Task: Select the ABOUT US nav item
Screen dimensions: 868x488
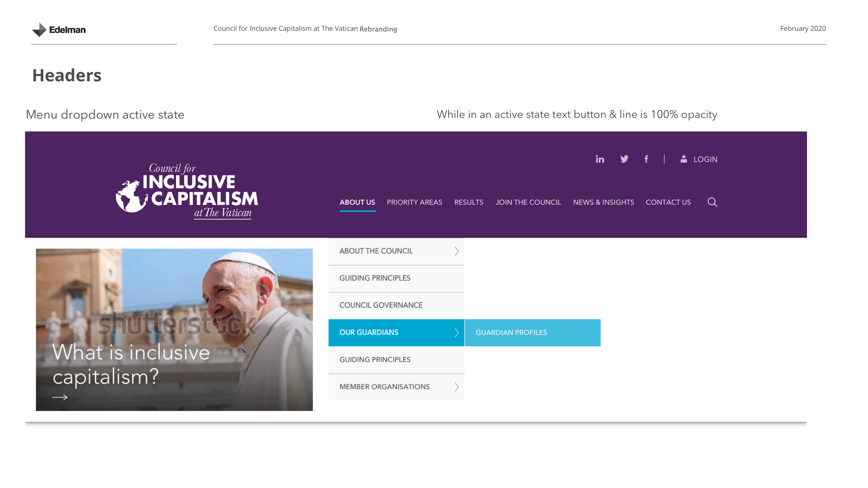Action: click(357, 202)
